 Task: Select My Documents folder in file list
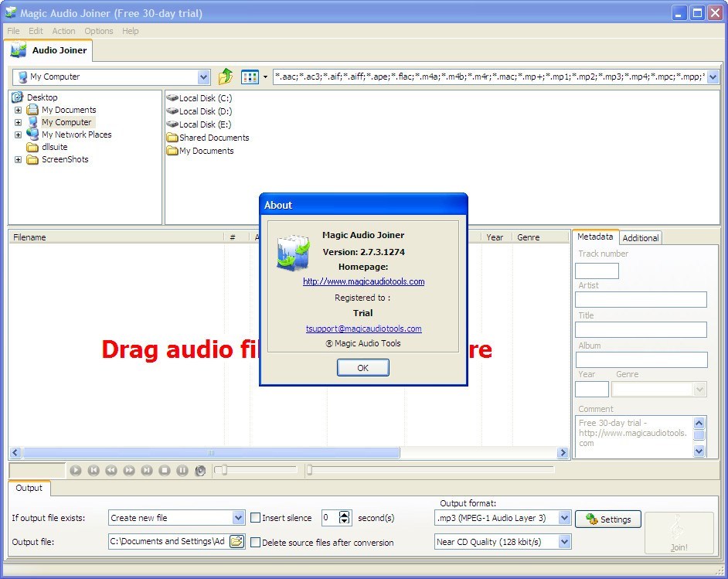point(206,151)
